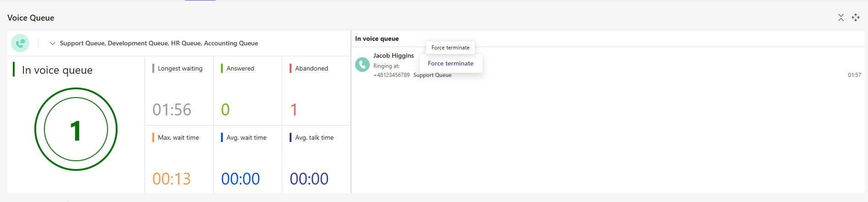This screenshot has width=868, height=202.
Task: Click the Avg. wait time 00:00 value
Action: tap(240, 179)
